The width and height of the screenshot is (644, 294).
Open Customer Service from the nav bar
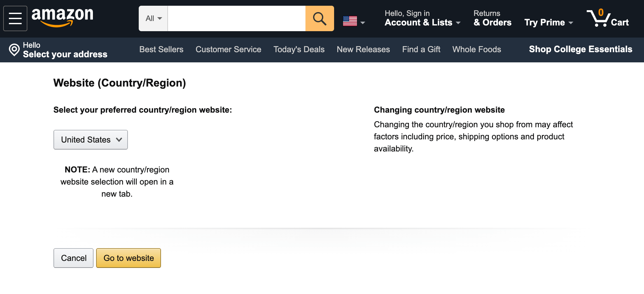(x=228, y=50)
